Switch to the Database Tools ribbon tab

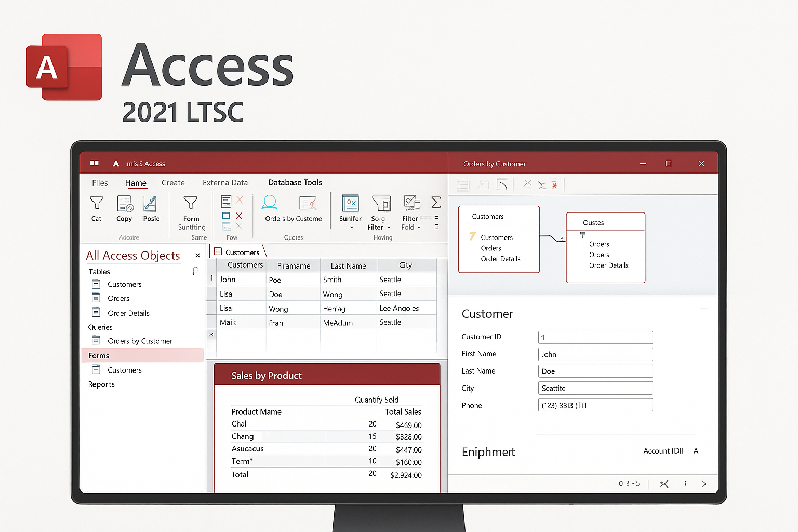(295, 183)
